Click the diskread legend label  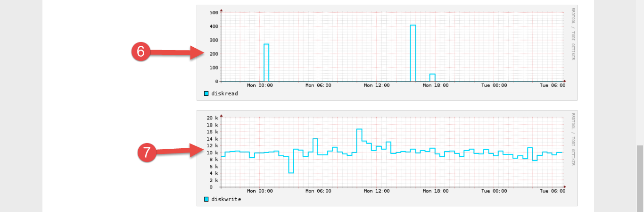tap(224, 93)
